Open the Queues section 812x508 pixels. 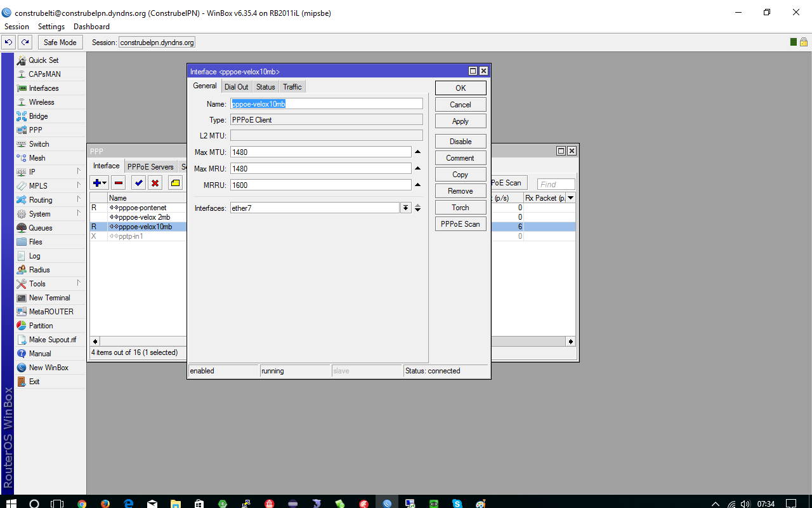(41, 228)
